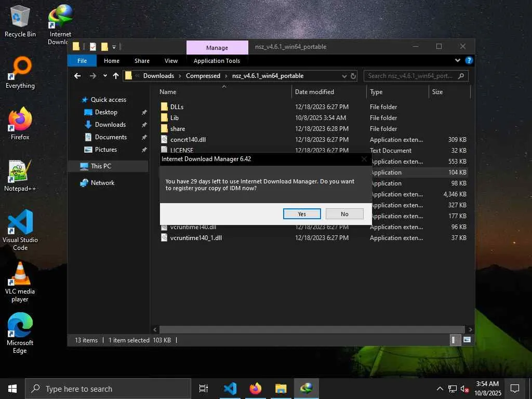Open Task View from the taskbar
The width and height of the screenshot is (532, 399).
203,389
